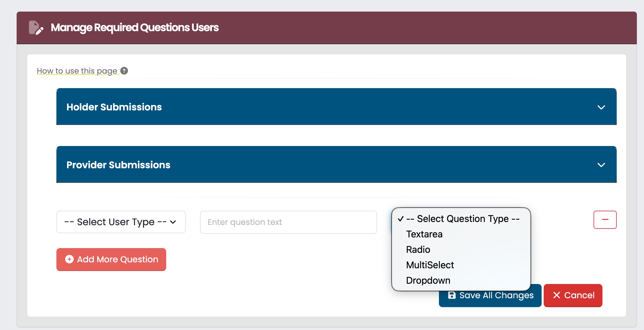Pick MultiSelect question type option
The width and height of the screenshot is (644, 330).
(x=430, y=265)
